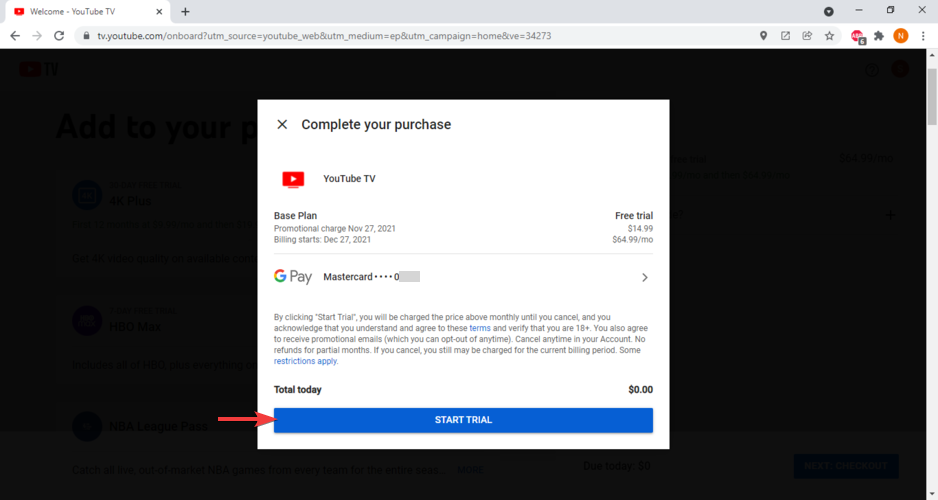Go back using browser back arrow
This screenshot has height=500, width=938.
click(14, 35)
